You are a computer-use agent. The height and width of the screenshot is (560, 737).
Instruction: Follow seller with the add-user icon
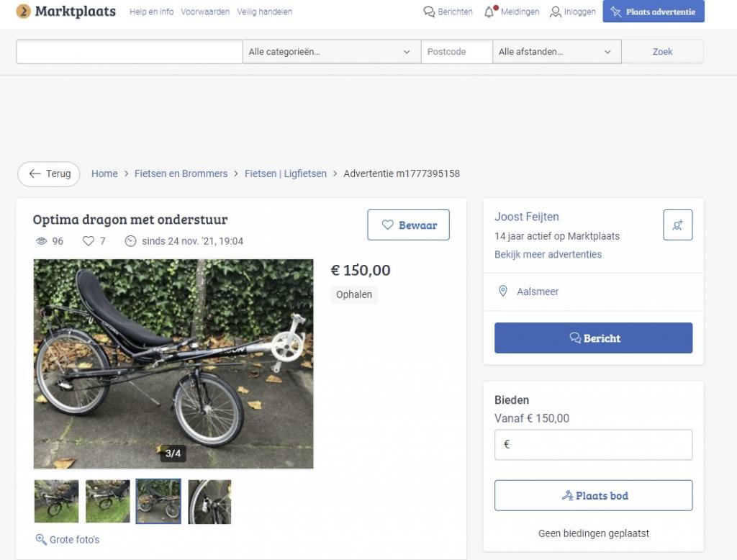click(677, 225)
